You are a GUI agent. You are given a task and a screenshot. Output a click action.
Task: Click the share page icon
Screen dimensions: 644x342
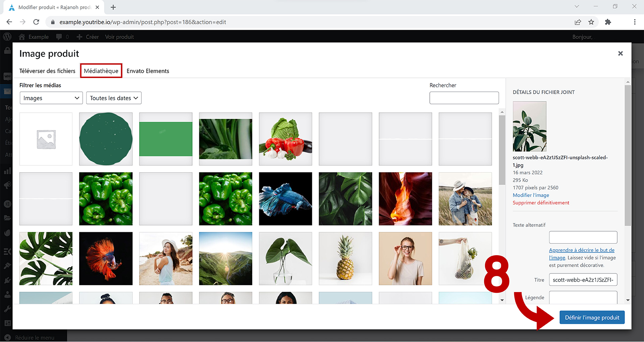[x=578, y=22]
